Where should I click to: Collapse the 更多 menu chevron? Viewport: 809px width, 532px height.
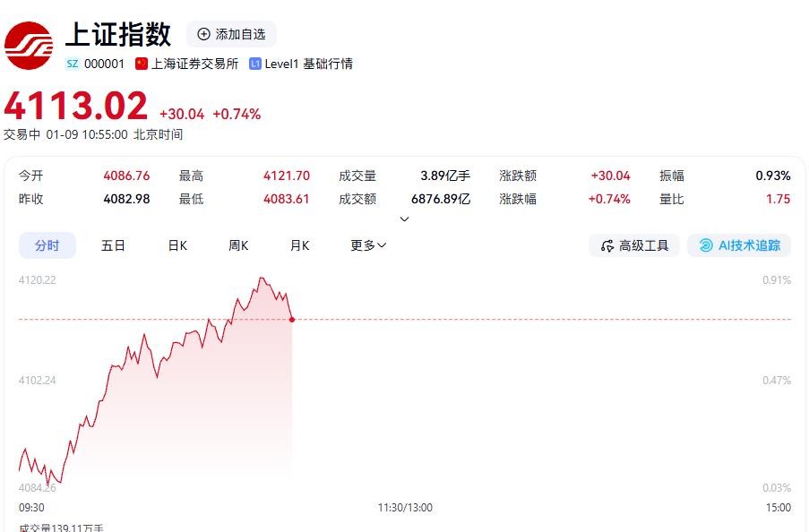tap(383, 245)
